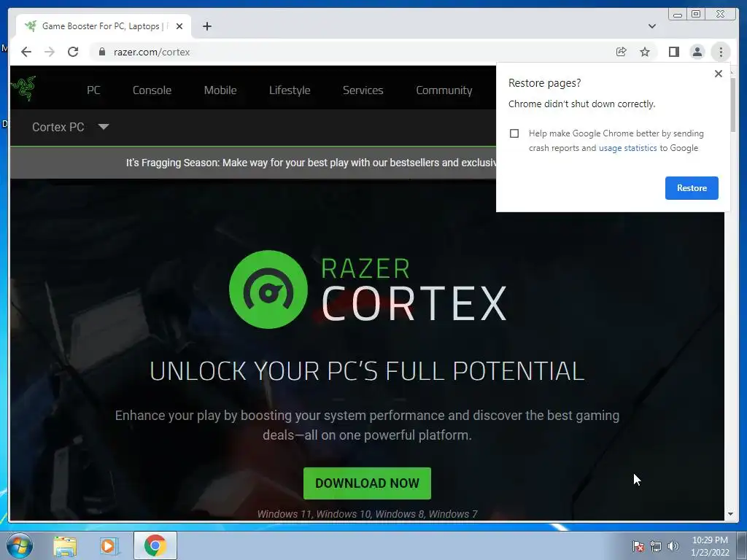Click the Razer Cortex speedometer logo
Screen dimensions: 747x560
(x=268, y=289)
